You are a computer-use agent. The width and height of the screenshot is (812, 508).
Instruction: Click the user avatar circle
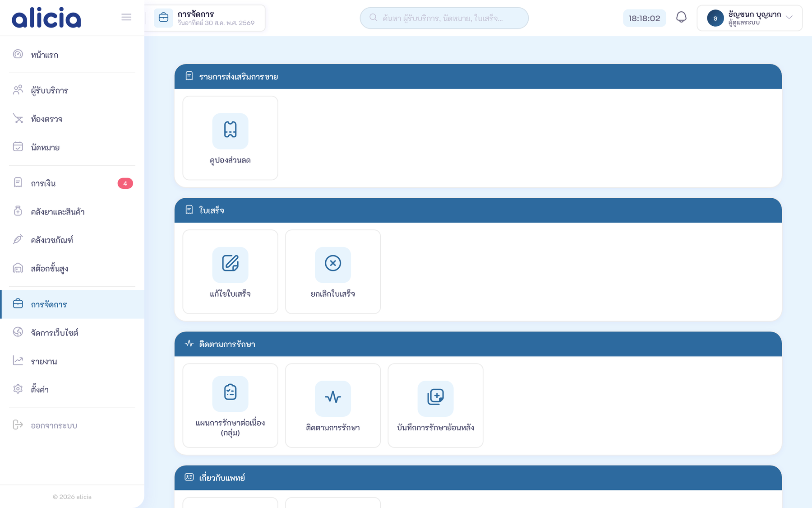715,18
